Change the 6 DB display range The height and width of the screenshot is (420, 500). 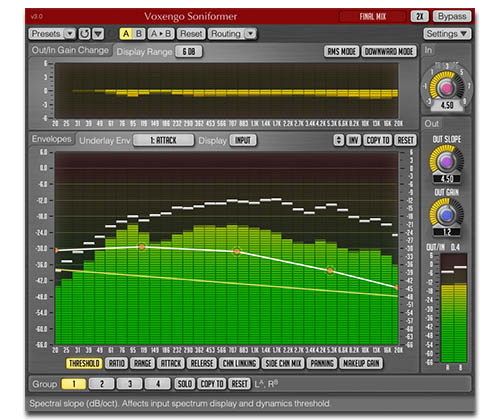point(189,52)
